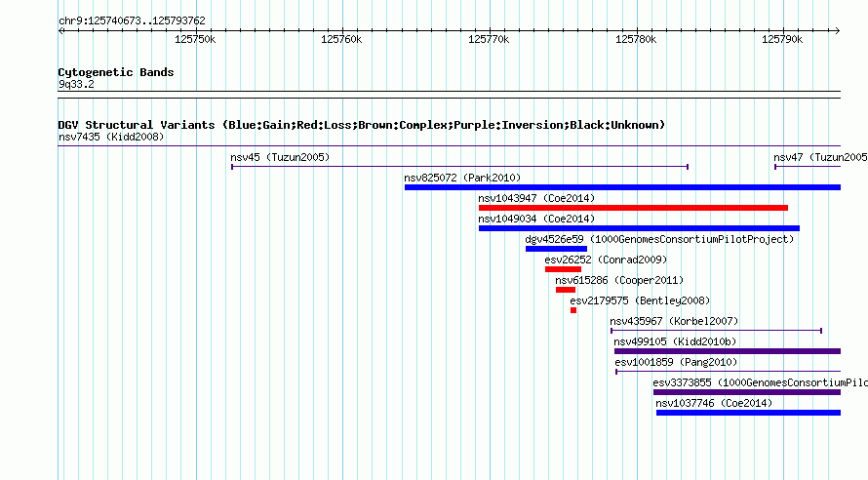
Task: Click the 125780k ruler tick label
Action: 636,39
